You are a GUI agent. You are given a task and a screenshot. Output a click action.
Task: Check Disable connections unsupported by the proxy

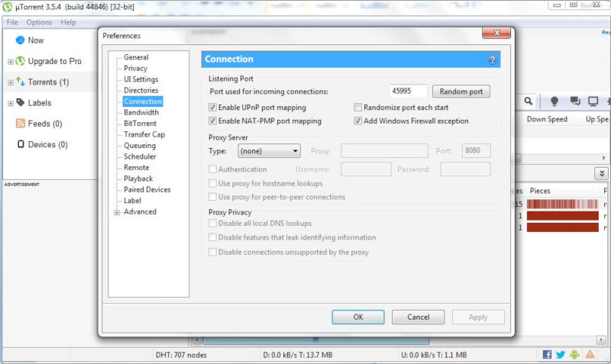coord(212,252)
